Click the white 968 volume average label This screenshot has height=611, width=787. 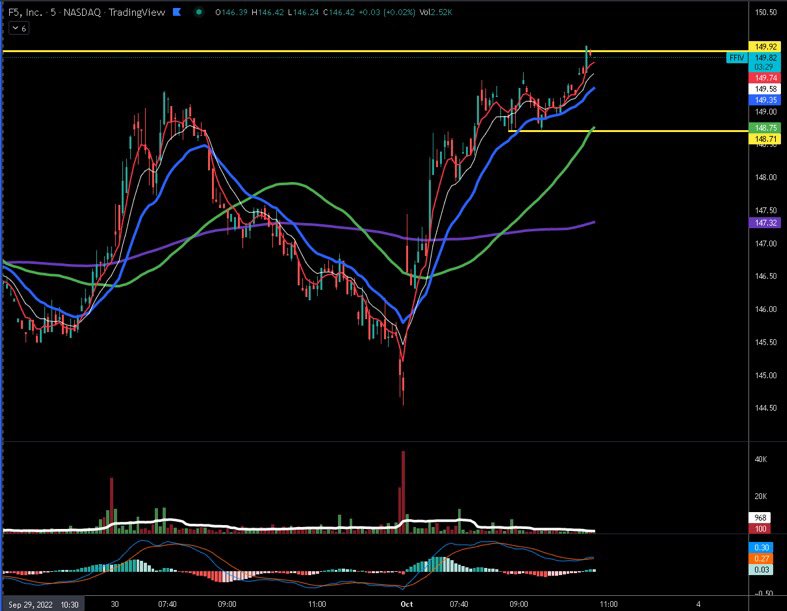click(x=760, y=518)
